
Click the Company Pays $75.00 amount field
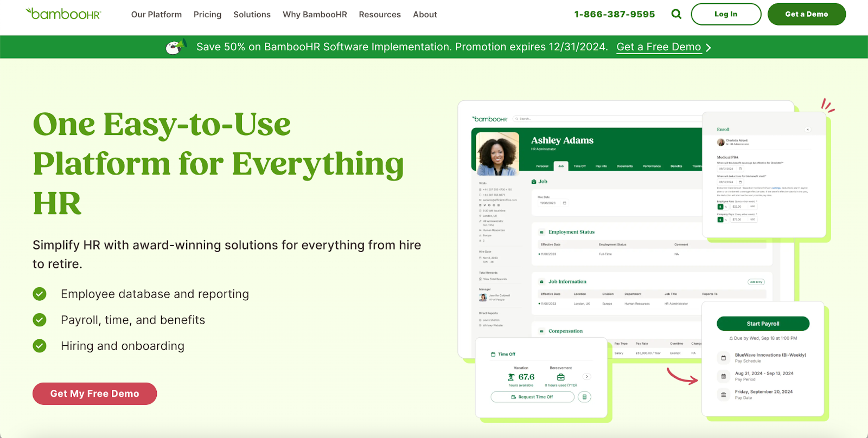coord(744,220)
